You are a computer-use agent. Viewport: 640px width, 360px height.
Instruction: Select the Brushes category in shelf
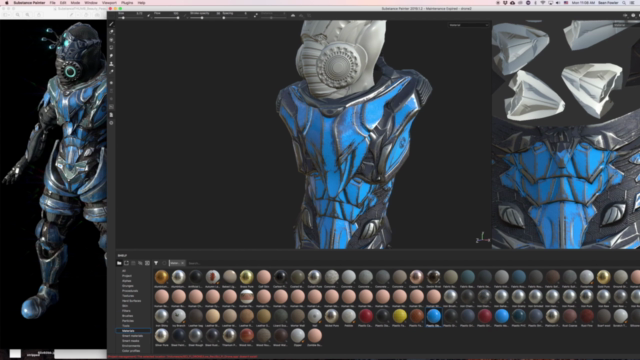click(127, 316)
